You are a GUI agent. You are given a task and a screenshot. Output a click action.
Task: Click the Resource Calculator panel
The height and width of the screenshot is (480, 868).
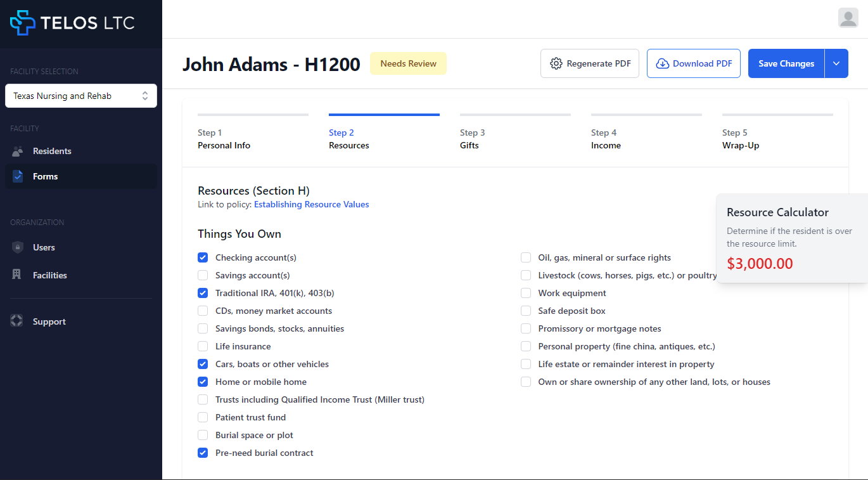tap(791, 238)
